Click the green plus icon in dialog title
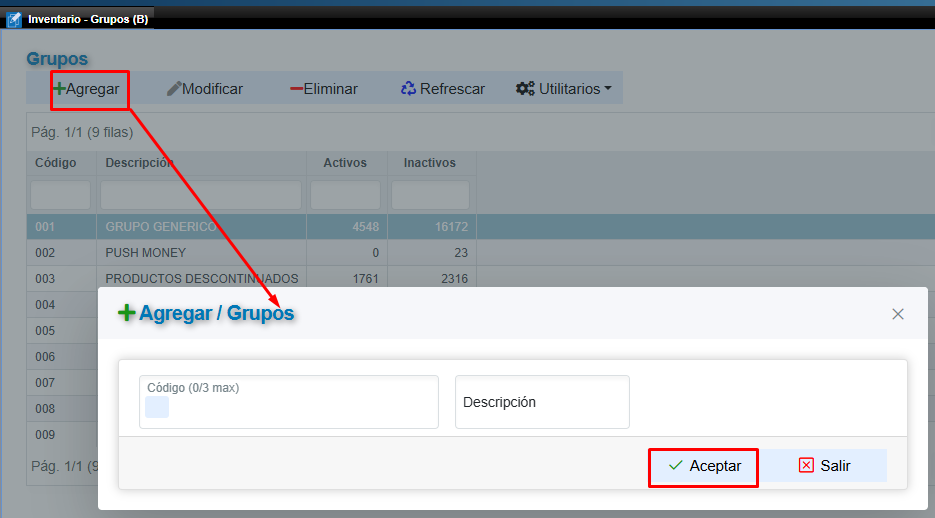935x518 pixels. [x=126, y=313]
